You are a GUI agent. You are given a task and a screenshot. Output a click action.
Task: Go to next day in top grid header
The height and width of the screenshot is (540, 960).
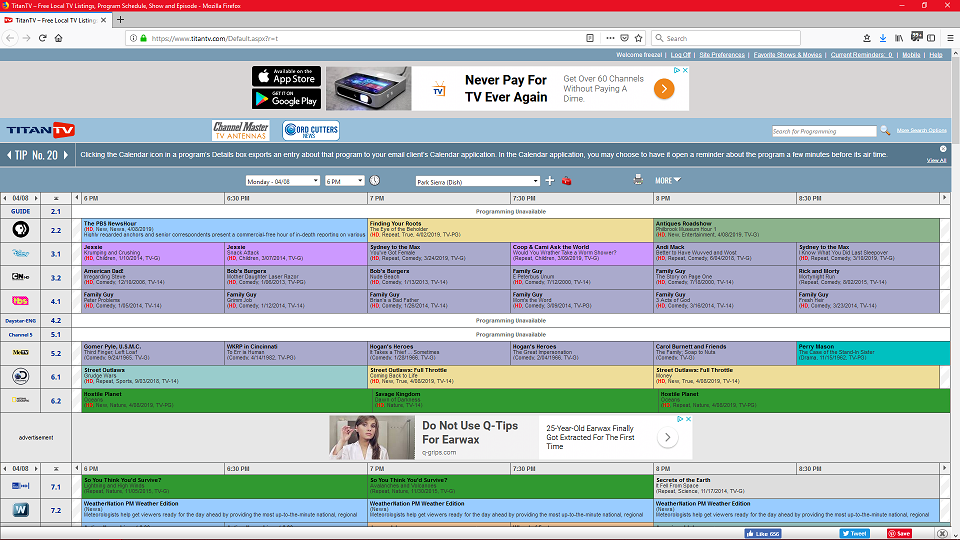[36, 198]
